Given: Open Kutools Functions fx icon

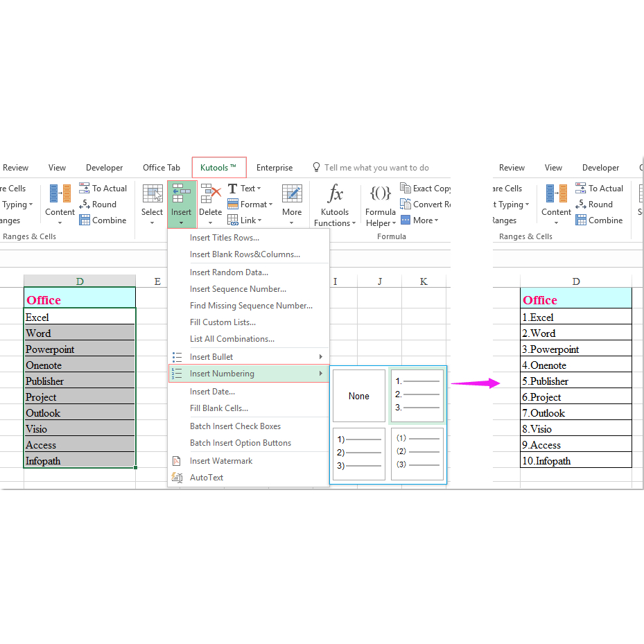Looking at the screenshot, I should (x=335, y=194).
